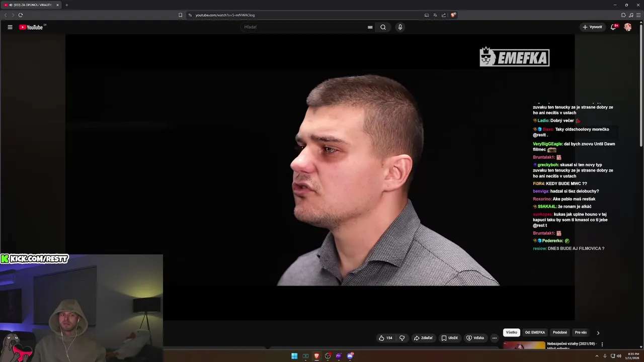Select the Pre vás filter chip

click(581, 332)
